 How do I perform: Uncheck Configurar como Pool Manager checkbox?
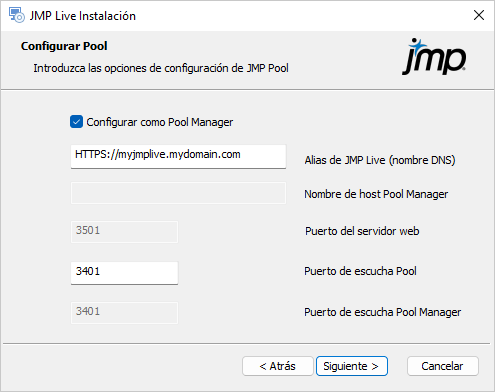(76, 122)
